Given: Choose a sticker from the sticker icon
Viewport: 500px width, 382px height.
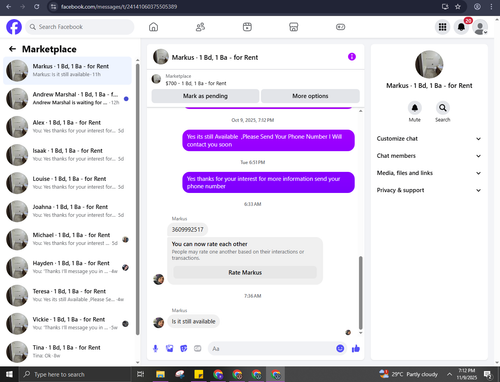Looking at the screenshot, I should tap(184, 349).
